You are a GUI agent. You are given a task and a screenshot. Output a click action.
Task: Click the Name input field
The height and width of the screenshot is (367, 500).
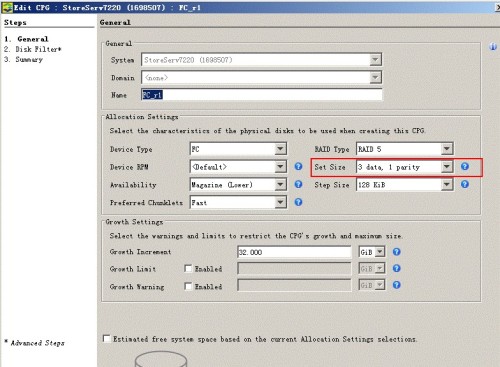[x=262, y=95]
